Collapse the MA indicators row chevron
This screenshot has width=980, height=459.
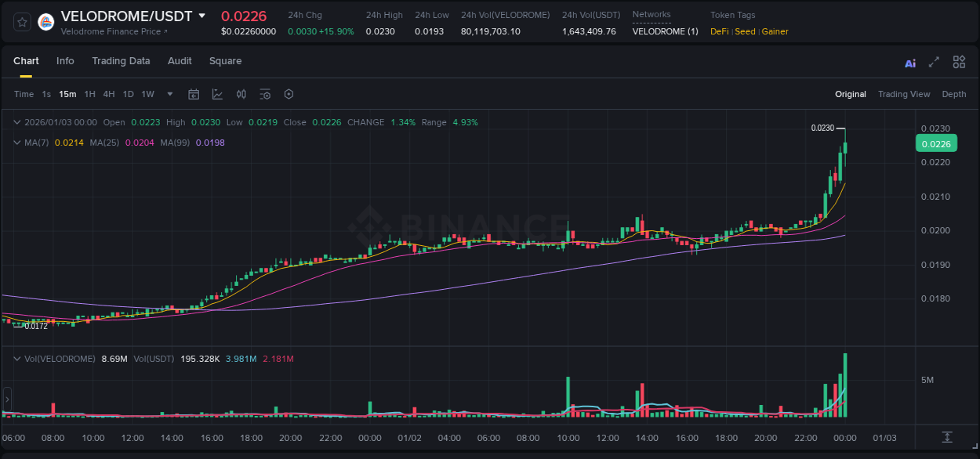16,143
